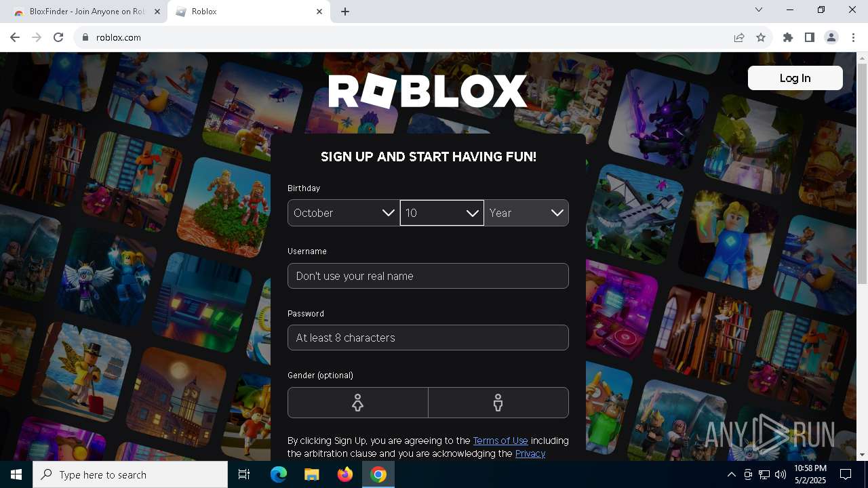Show hidden system tray icons
The height and width of the screenshot is (488, 868).
[731, 474]
